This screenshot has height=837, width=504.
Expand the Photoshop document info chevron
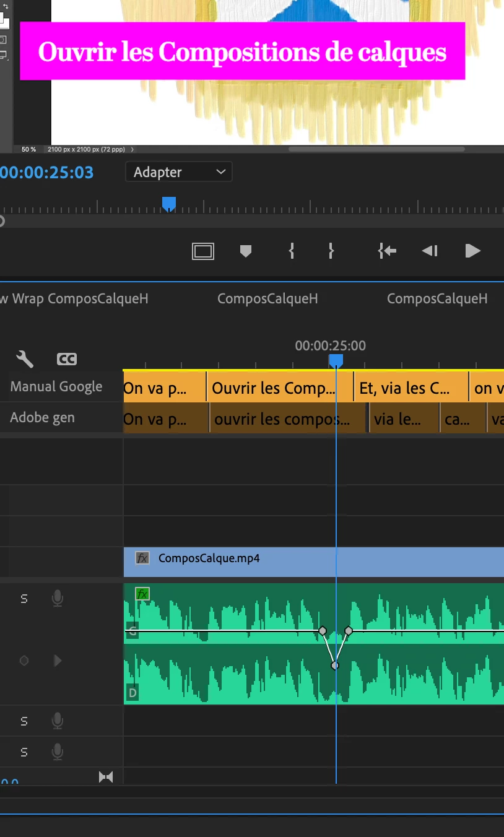click(x=132, y=149)
